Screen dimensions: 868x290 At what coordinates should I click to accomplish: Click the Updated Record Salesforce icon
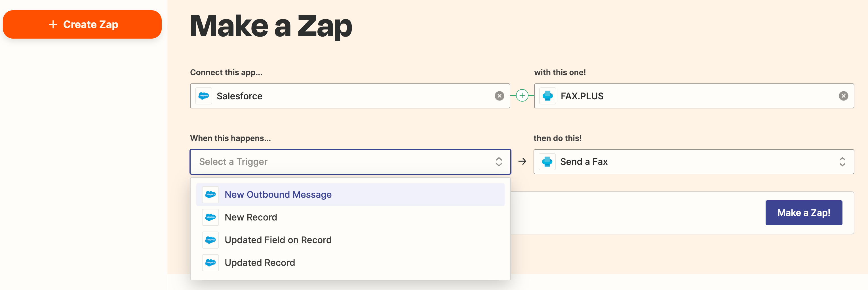210,263
